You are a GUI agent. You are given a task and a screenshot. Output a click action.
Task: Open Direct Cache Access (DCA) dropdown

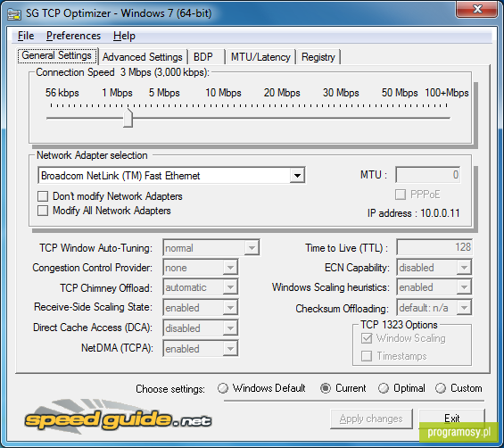201,328
